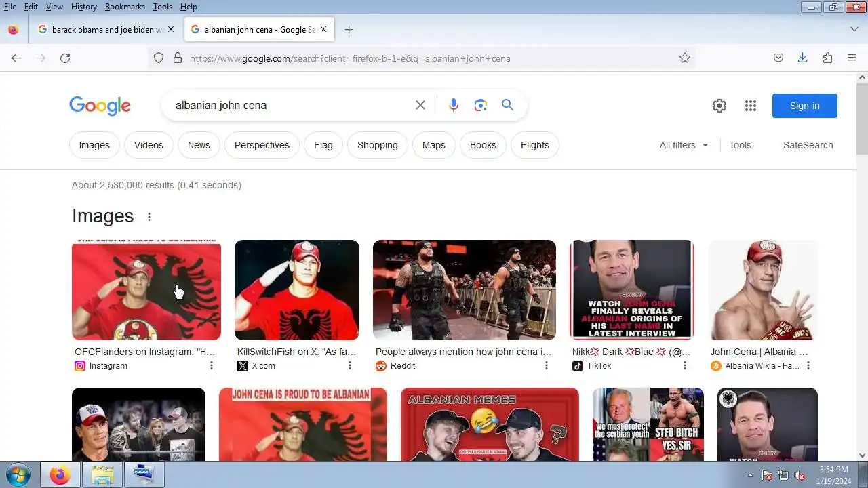Click the taskbar volume icon
Viewport: 868px width, 488px height.
click(x=800, y=475)
